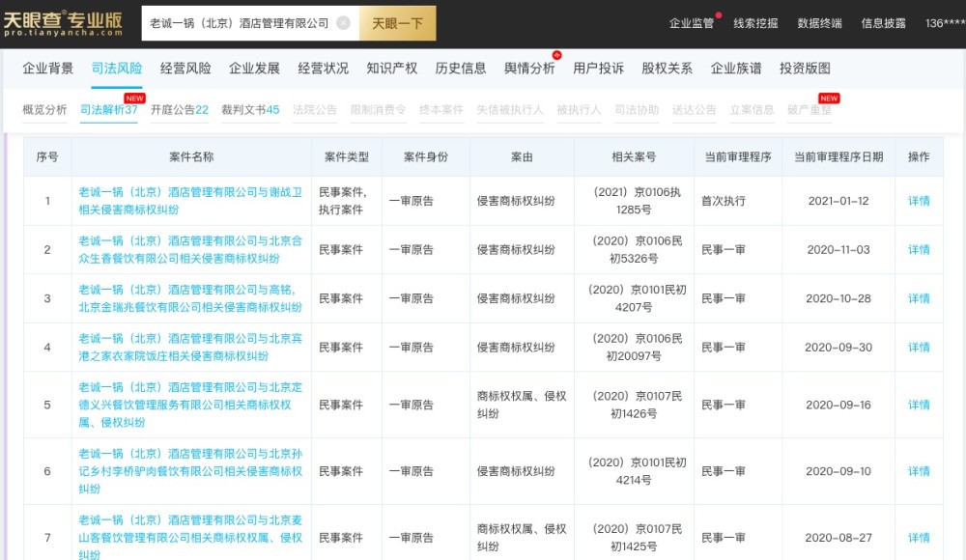
Task: Select the 终本案件 sub-tab
Action: (441, 110)
